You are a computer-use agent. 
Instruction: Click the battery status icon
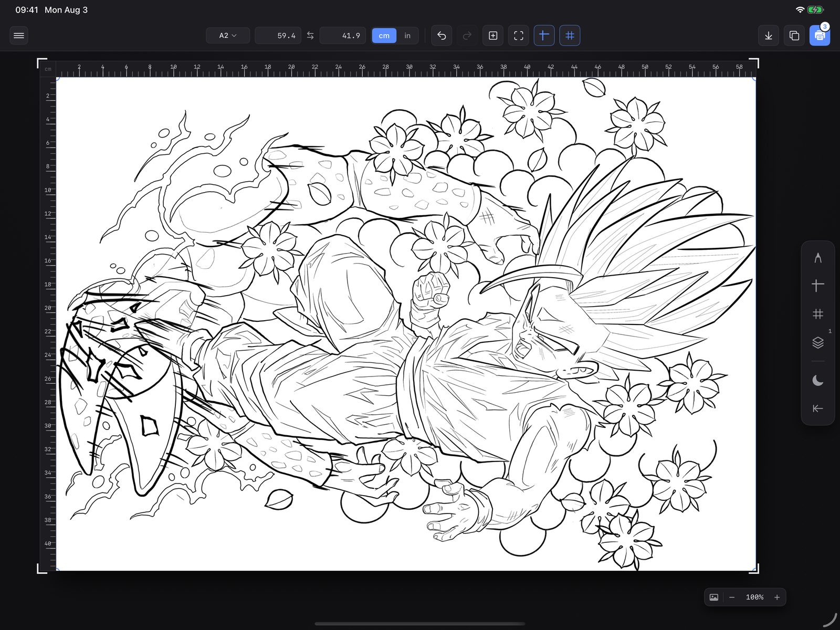(816, 10)
